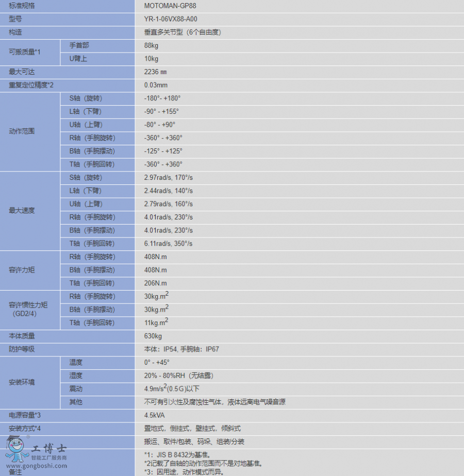Select the "10kg" value
Image resolution: width=464 pixels, height=476 pixels.
pos(152,59)
